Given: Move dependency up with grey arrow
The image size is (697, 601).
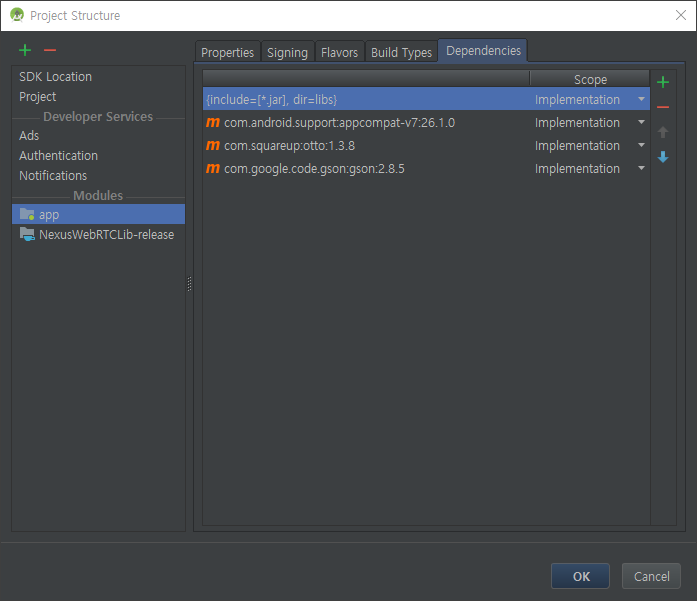Looking at the screenshot, I should [663, 132].
